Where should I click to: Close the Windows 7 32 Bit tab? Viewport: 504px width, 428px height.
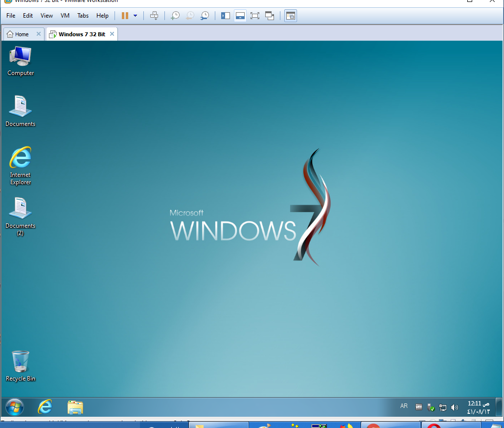[112, 34]
